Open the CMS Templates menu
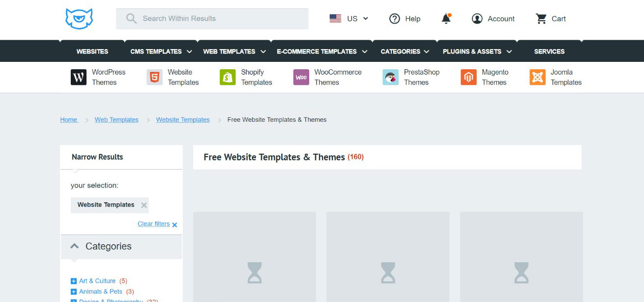This screenshot has height=302, width=644. click(x=161, y=51)
